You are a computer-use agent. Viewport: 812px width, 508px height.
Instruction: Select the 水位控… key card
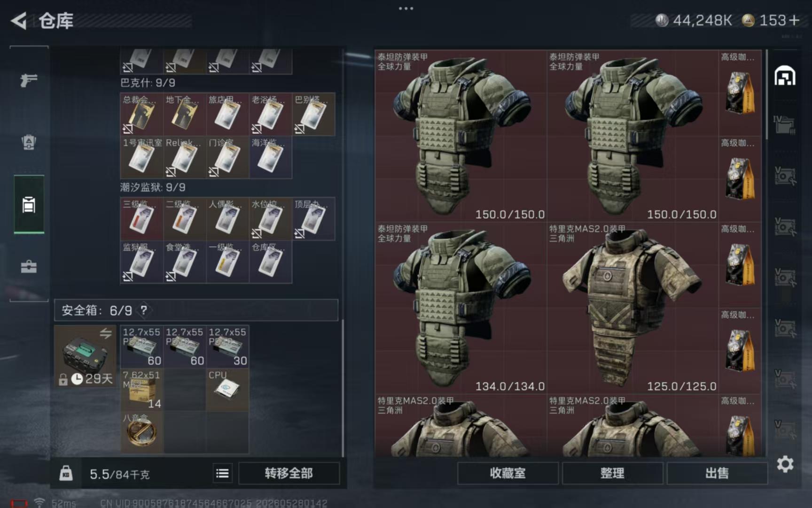click(271, 219)
